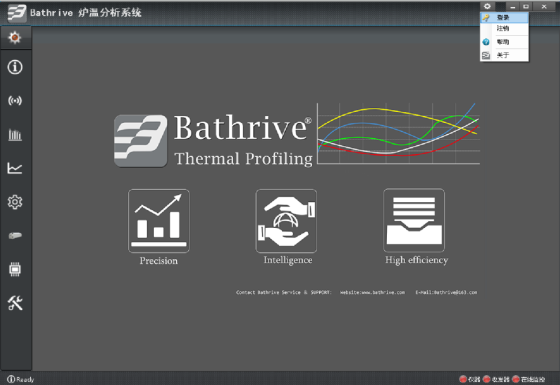Open the settings cog sidebar icon
The image size is (560, 385).
click(15, 202)
